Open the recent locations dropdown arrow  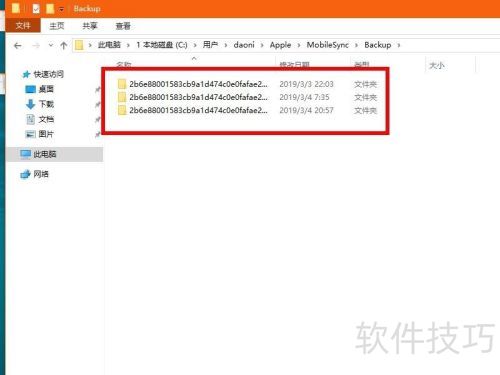tap(51, 45)
